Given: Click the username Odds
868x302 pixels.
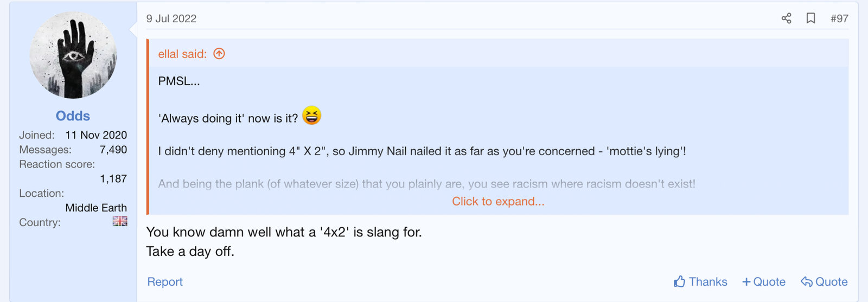Looking at the screenshot, I should (73, 116).
